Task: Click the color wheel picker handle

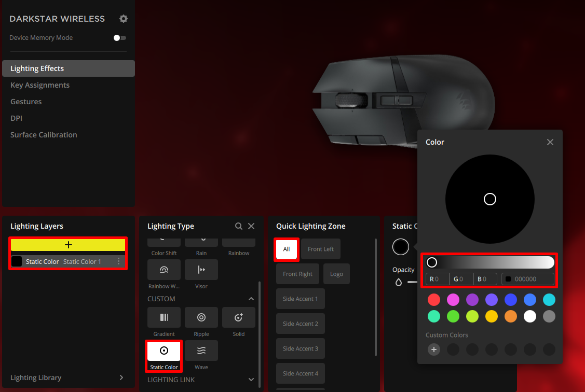Action: 490,199
